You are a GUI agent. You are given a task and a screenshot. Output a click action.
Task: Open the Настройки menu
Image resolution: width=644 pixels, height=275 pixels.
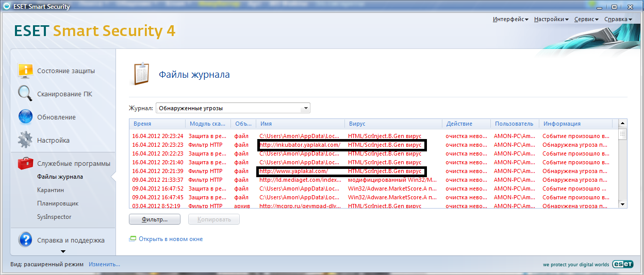pos(551,19)
